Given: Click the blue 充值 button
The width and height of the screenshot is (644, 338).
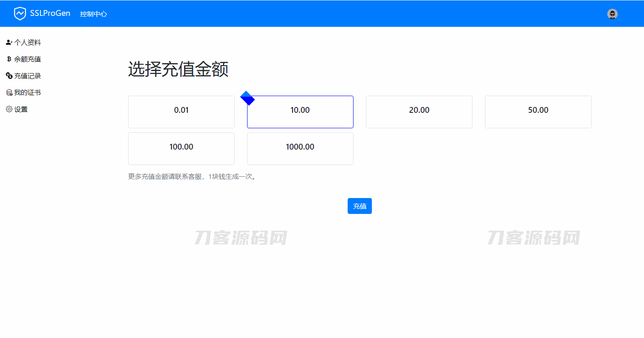Looking at the screenshot, I should tap(359, 206).
